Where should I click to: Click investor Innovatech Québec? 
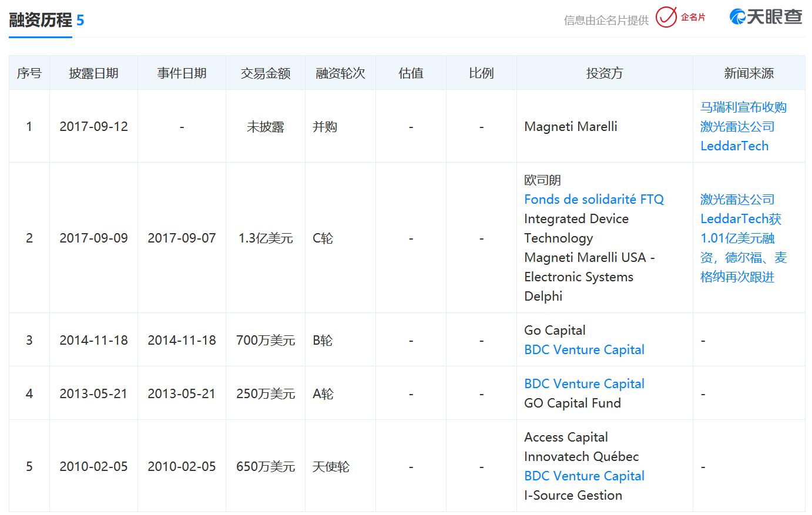coord(581,456)
